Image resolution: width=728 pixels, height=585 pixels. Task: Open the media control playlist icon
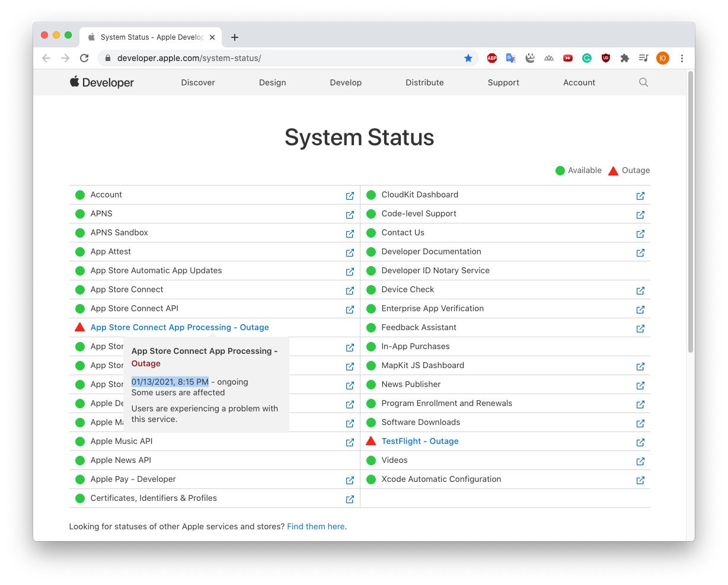(x=643, y=58)
